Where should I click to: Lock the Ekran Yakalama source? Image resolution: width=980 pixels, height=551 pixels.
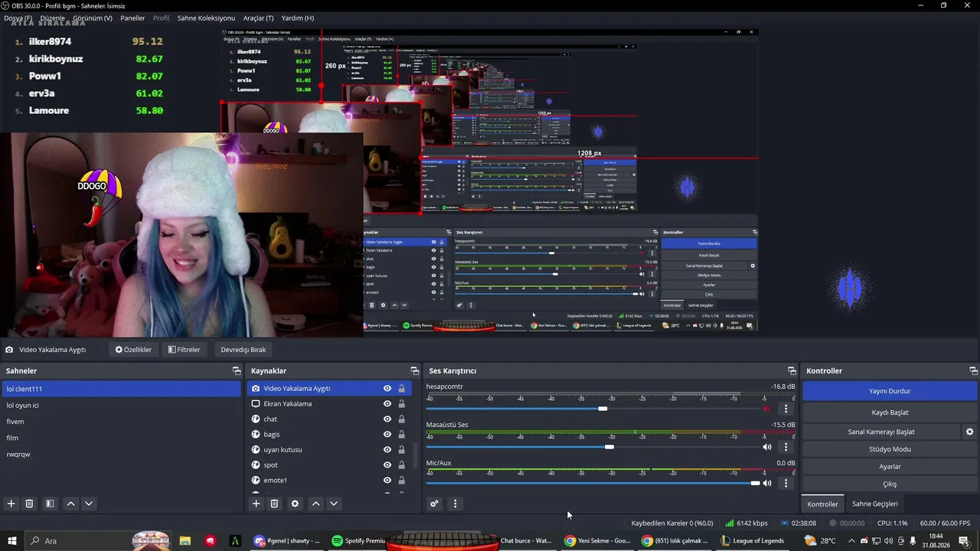[x=401, y=404]
